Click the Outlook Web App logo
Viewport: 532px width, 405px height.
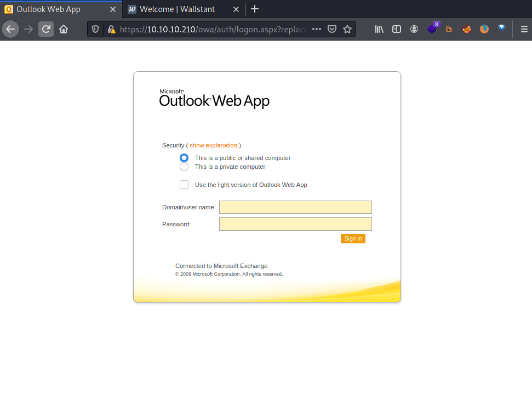(x=214, y=99)
